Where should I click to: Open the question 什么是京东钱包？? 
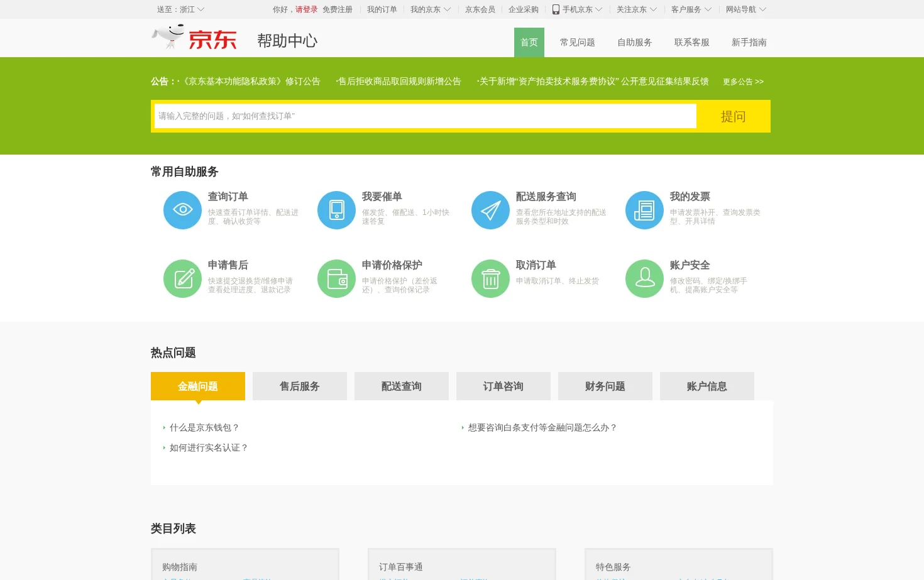[204, 427]
